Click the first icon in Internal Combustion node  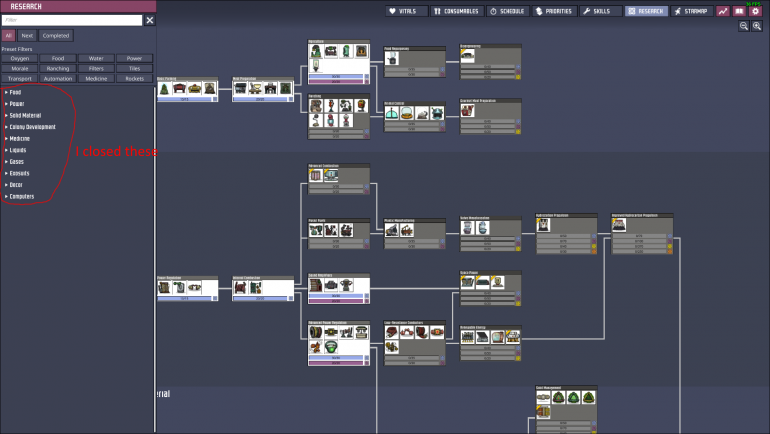pyautogui.click(x=240, y=287)
